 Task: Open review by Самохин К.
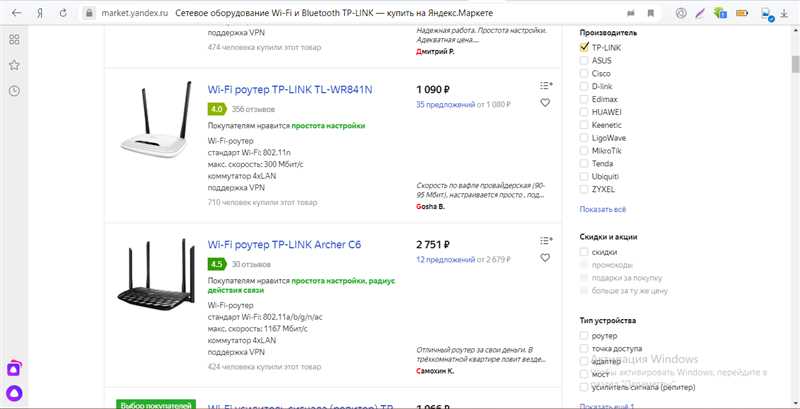pyautogui.click(x=435, y=371)
